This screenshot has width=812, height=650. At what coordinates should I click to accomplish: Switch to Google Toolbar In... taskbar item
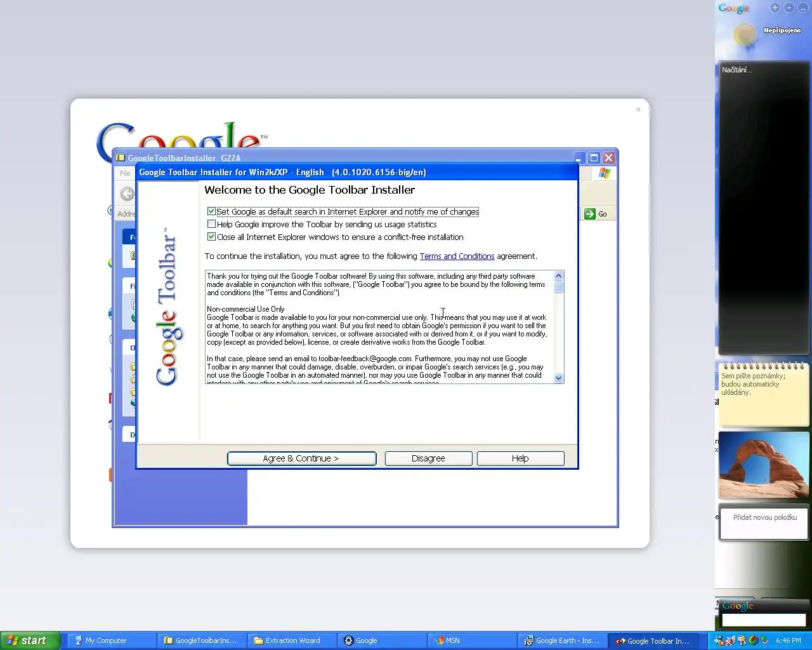[653, 640]
